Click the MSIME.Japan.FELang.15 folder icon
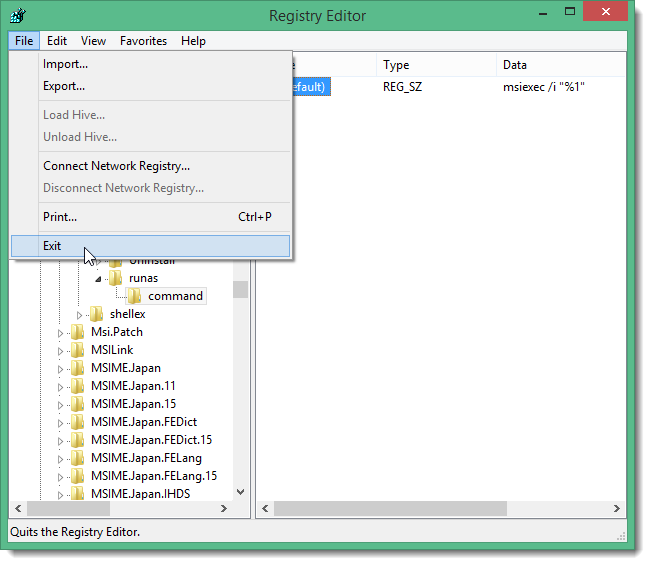650x565 pixels. click(78, 476)
